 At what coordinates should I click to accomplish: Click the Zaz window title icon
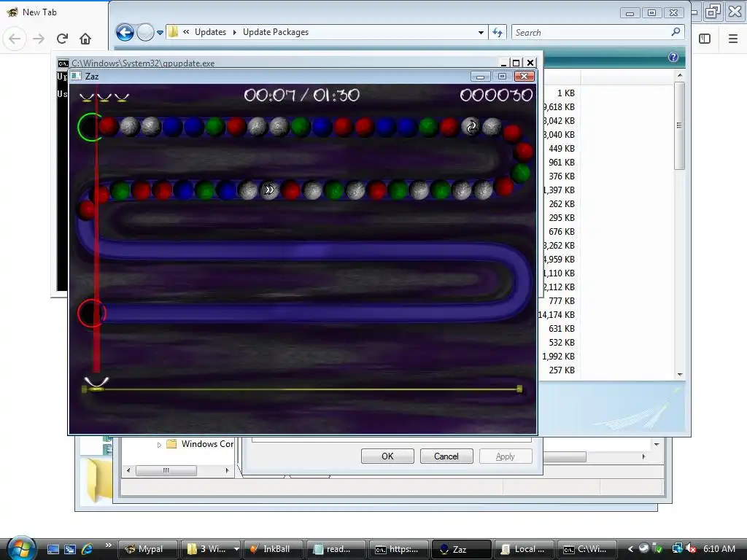tap(76, 76)
